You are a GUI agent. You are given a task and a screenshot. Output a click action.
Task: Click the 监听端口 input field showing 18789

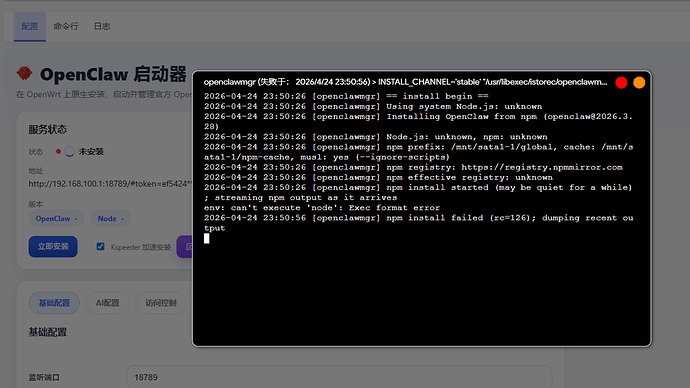(339, 377)
